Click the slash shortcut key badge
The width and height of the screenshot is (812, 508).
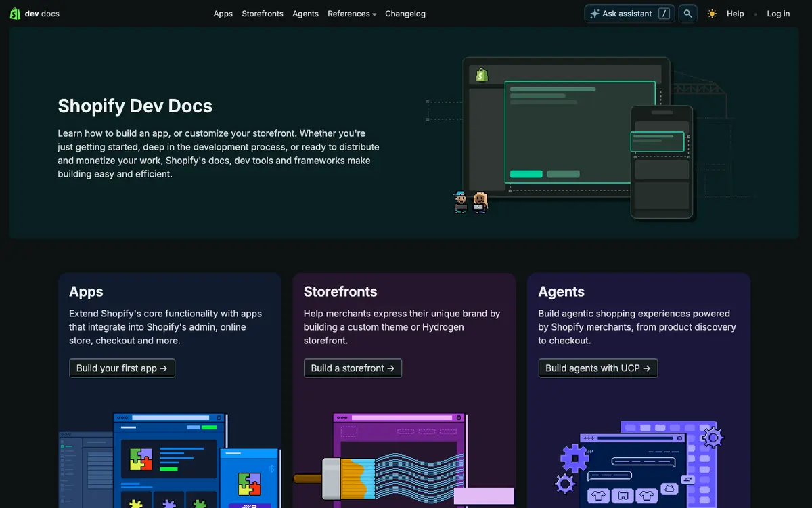(x=664, y=14)
